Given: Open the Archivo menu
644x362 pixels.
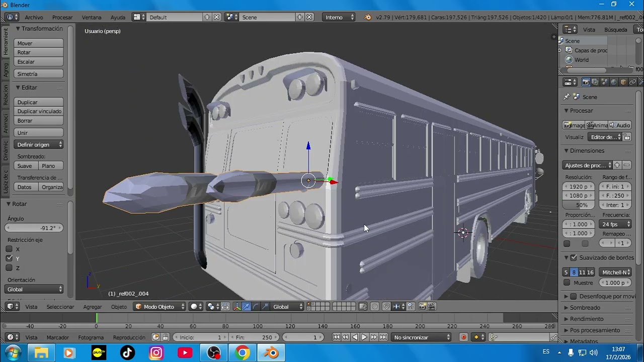Looking at the screenshot, I should click(34, 17).
